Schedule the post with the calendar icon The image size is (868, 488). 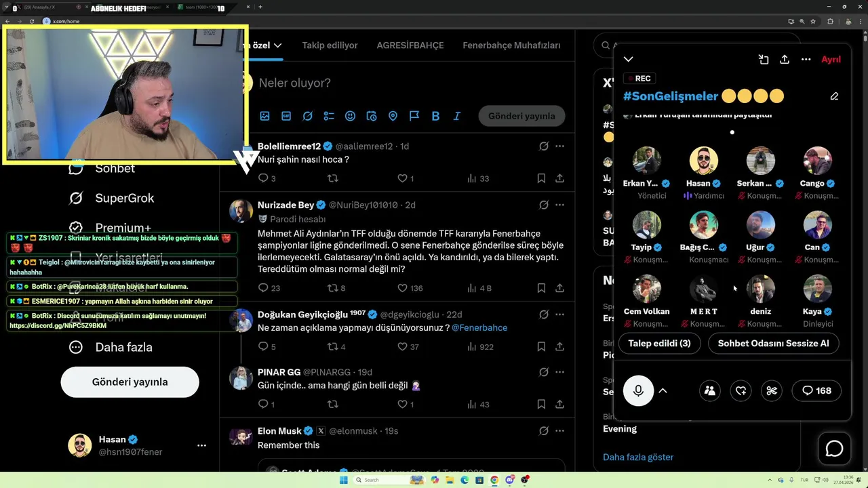pos(372,116)
